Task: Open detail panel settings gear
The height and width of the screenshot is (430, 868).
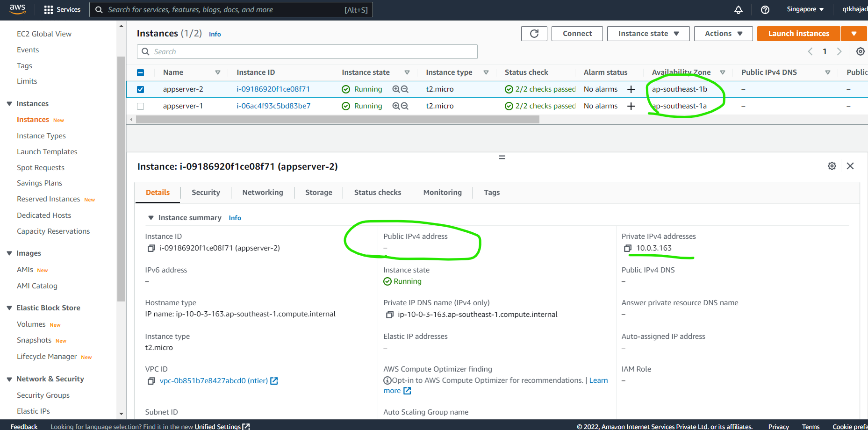Action: [x=832, y=166]
